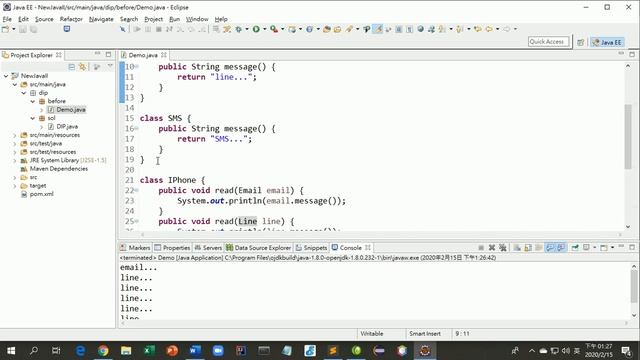Image resolution: width=640 pixels, height=360 pixels.
Task: Open the Source menu
Action: tap(44, 19)
